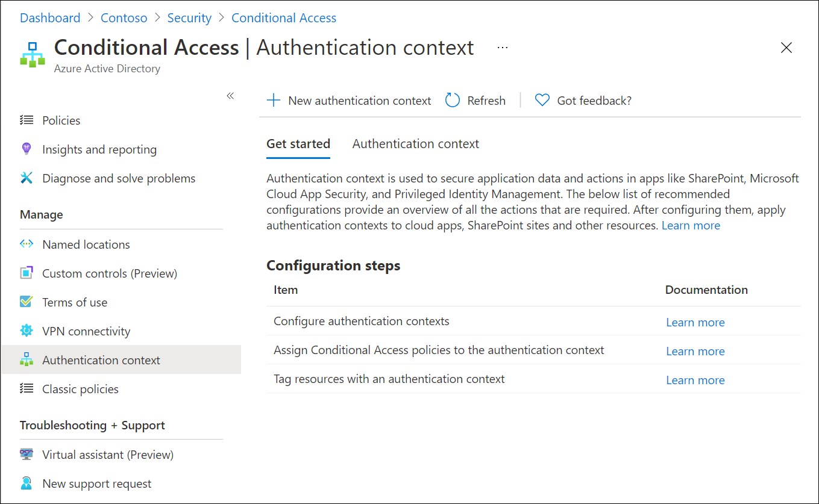Open Custom controls (Preview) via its icon
The height and width of the screenshot is (504, 819).
tap(27, 273)
